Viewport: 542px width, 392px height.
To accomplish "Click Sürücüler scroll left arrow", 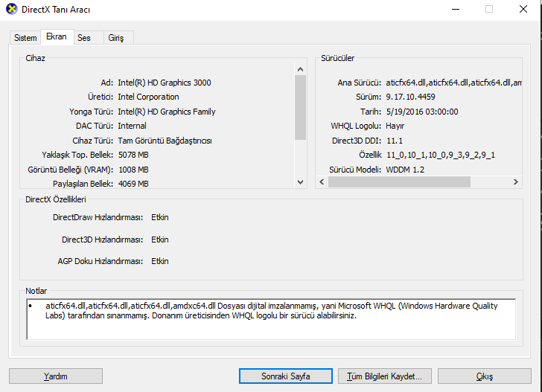I will coord(322,181).
